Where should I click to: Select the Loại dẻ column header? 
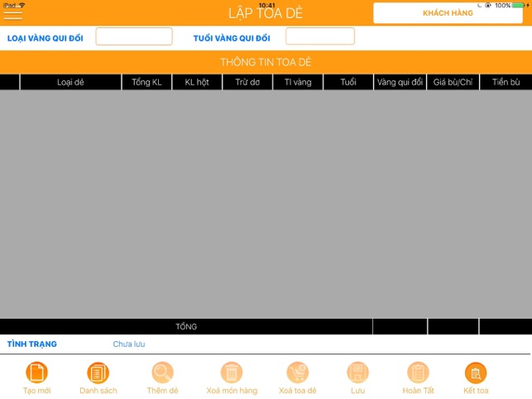coord(70,82)
